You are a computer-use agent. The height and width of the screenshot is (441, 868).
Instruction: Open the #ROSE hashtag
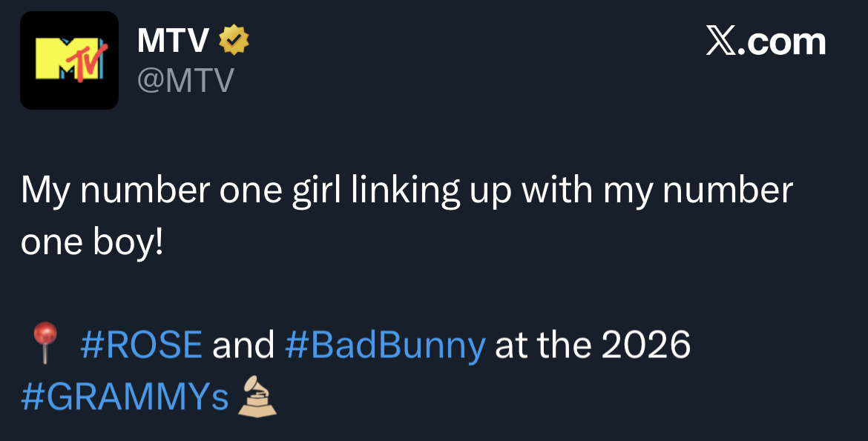[x=141, y=345]
